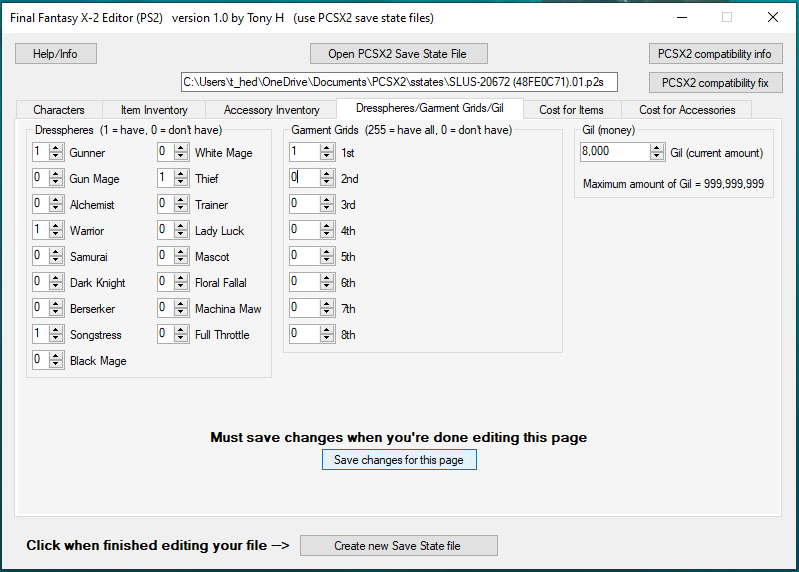The height and width of the screenshot is (572, 799).
Task: Click Save changes for this page
Action: 399,460
